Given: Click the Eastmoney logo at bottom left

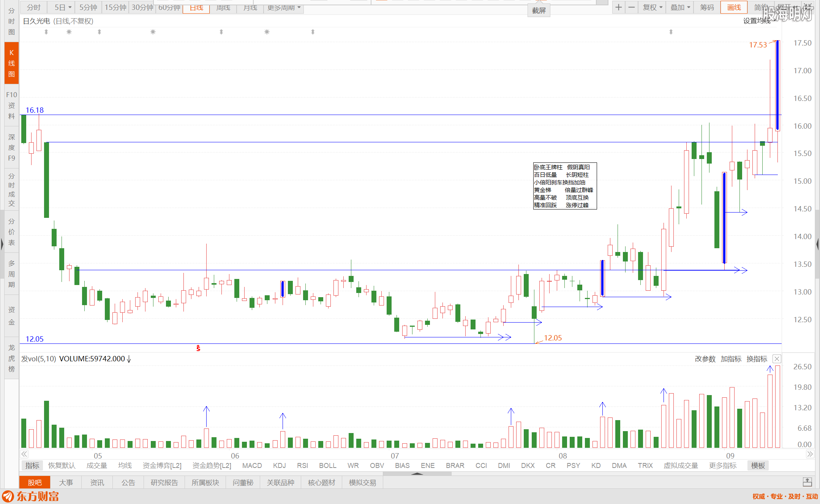Looking at the screenshot, I should (30, 496).
